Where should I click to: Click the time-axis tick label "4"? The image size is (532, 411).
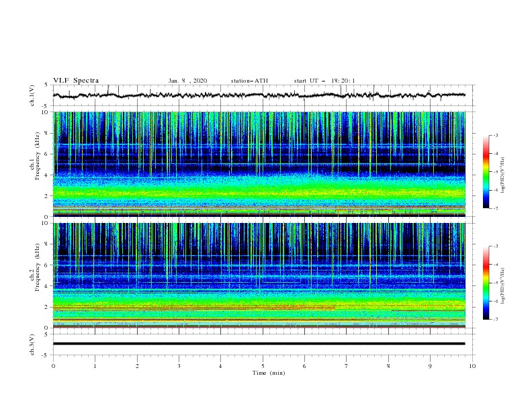point(220,366)
